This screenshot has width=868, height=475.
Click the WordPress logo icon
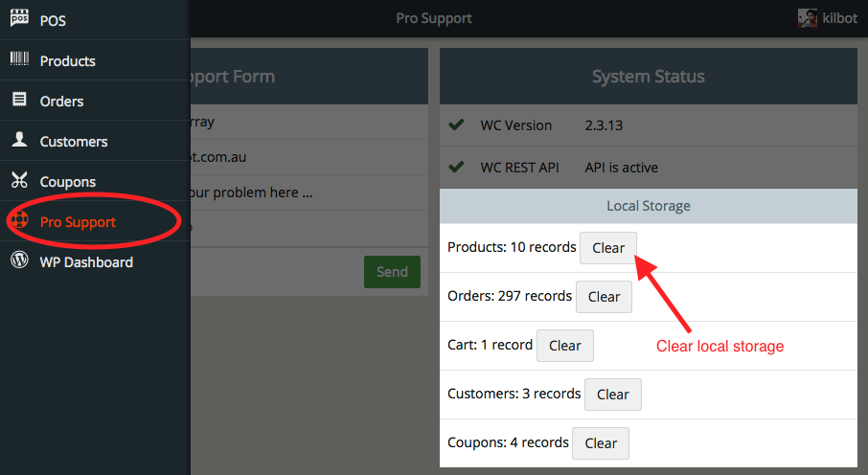click(x=19, y=260)
